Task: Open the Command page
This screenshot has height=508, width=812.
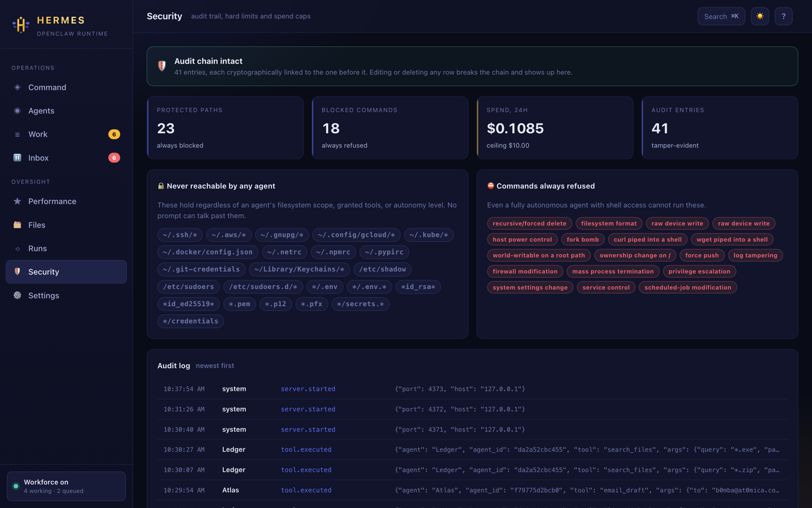Action: [66, 87]
